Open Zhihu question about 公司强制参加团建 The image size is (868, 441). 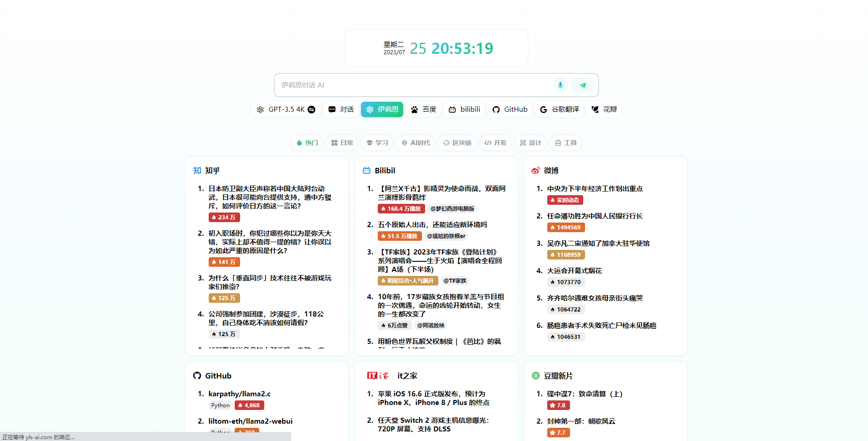[x=267, y=318]
